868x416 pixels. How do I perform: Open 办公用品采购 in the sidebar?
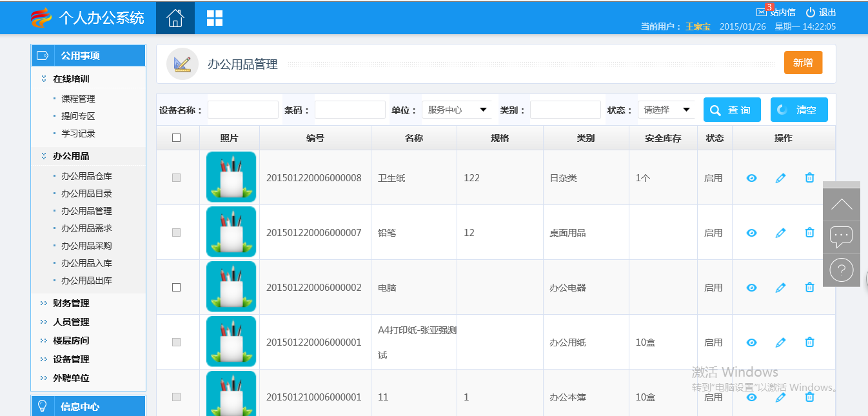click(x=86, y=246)
